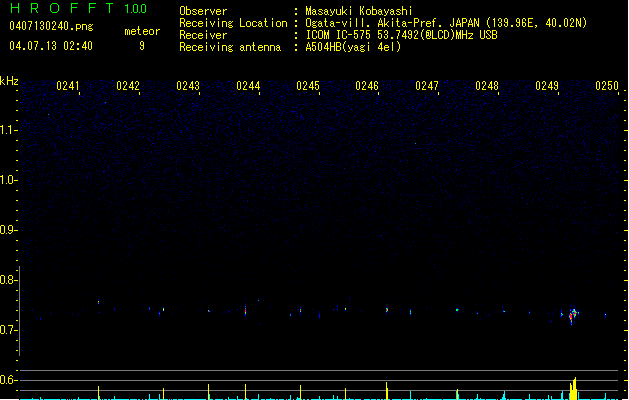
Task: Click the 1.0 kHz axis label
Action: (8, 180)
